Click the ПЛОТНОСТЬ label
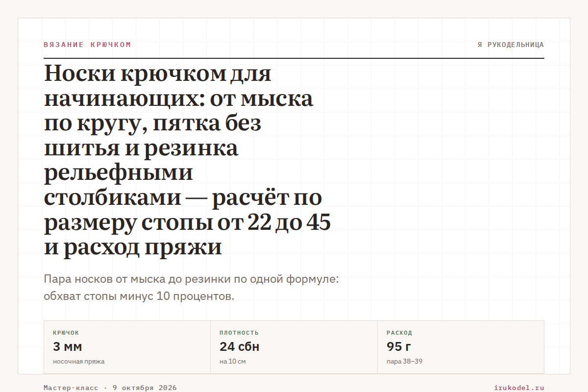 point(239,333)
